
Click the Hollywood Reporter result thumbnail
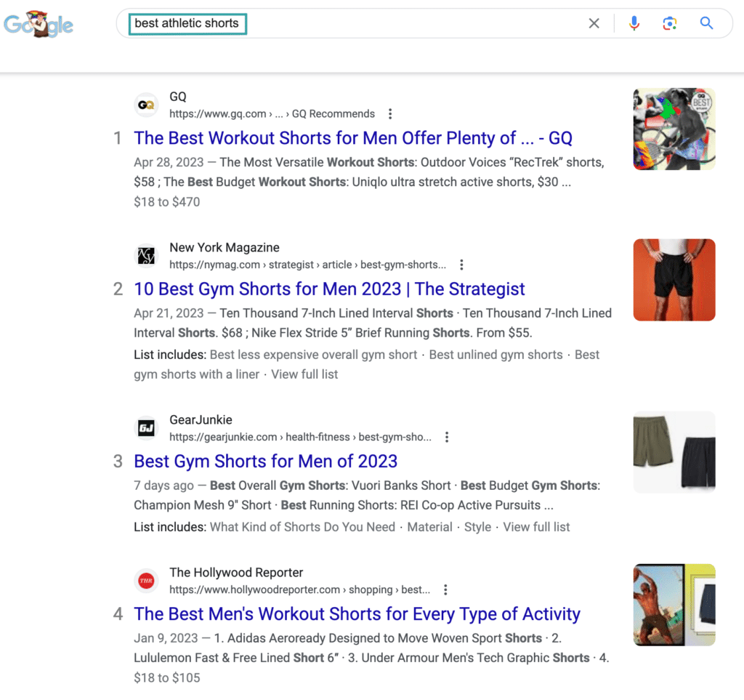click(x=674, y=605)
